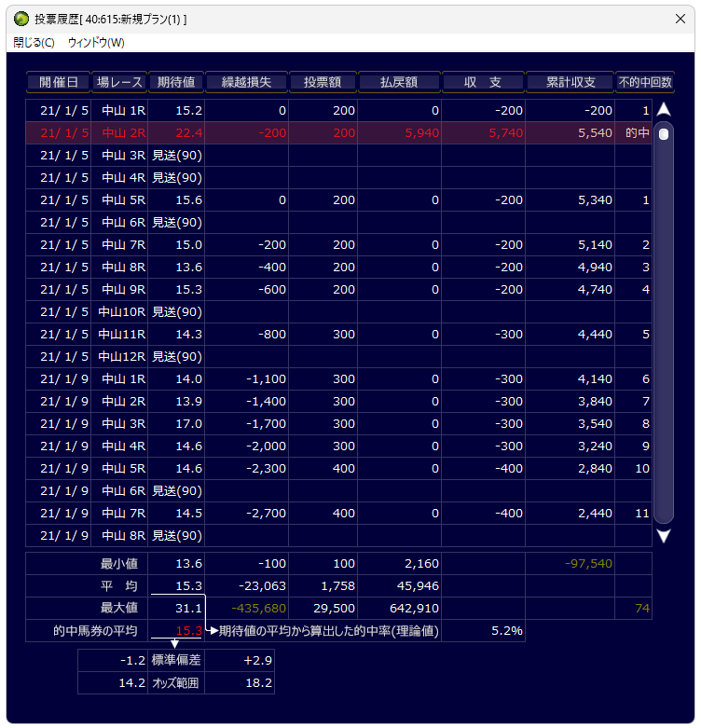Close the 投票履歴 window
This screenshot has width=701, height=728.
tap(680, 19)
